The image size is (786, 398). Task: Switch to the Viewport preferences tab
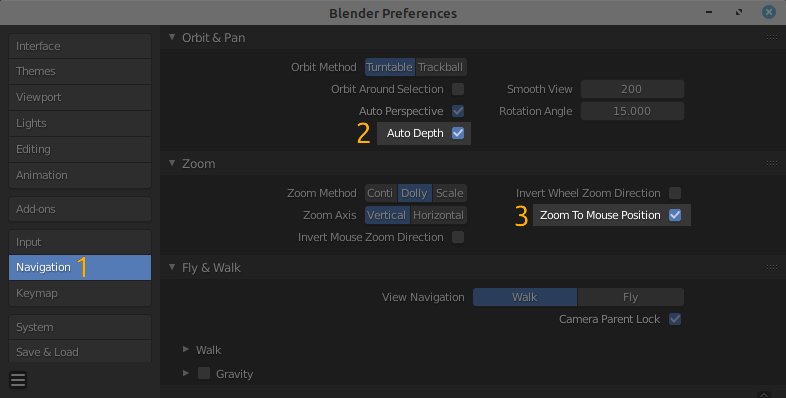(80, 97)
